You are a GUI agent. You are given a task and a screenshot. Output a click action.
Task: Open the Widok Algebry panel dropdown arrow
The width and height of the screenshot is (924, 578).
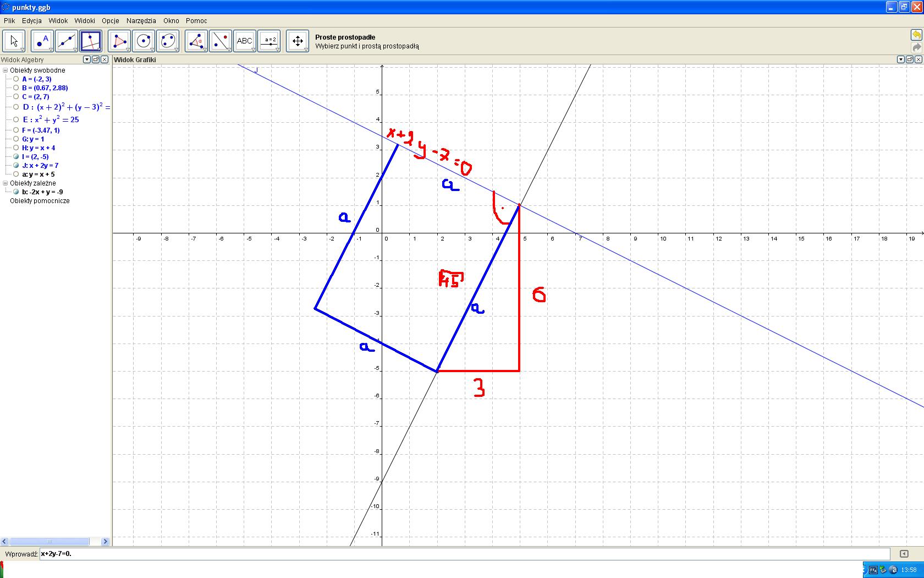click(87, 59)
